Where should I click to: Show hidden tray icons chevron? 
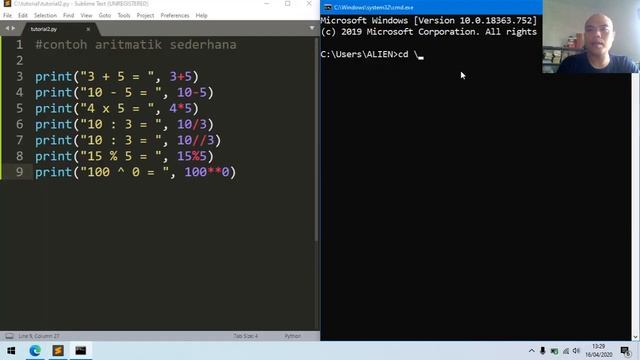(531, 351)
